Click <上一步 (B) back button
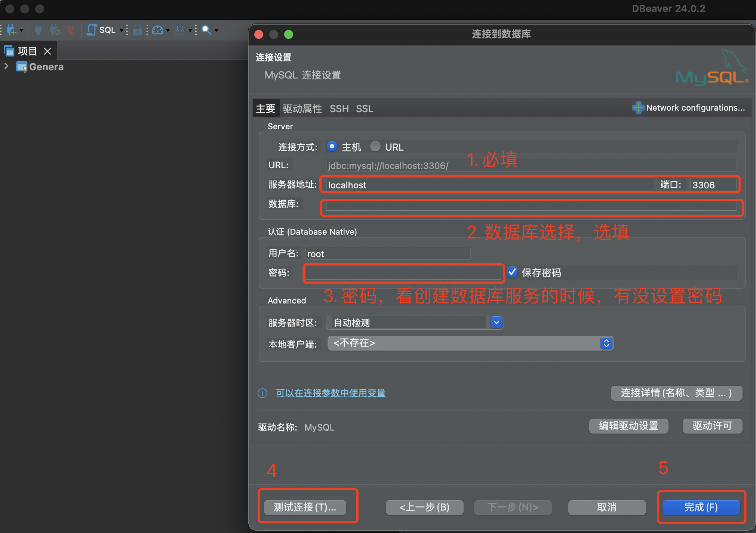The width and height of the screenshot is (756, 533). tap(424, 507)
